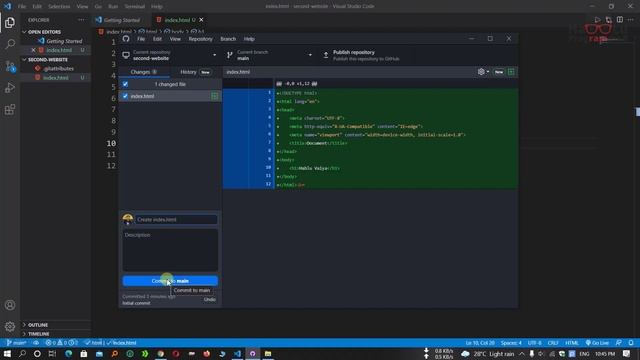
Task: Open Source Control view in VS Code
Action: coord(10,66)
